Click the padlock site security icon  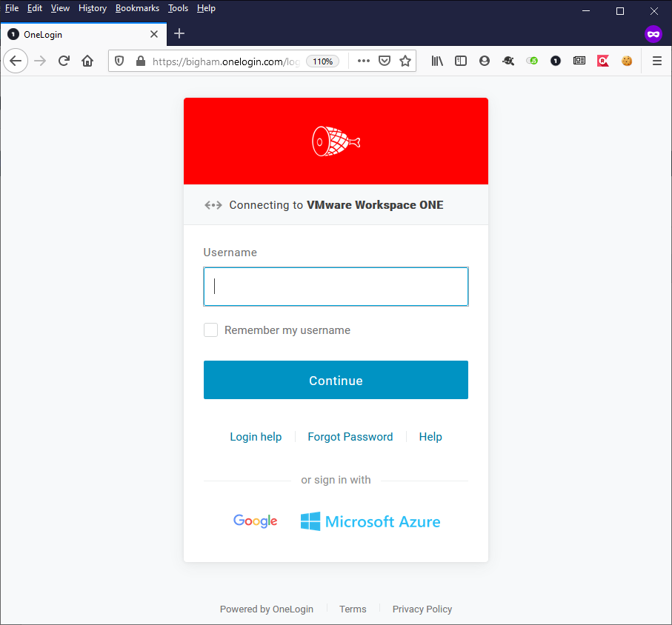point(138,60)
